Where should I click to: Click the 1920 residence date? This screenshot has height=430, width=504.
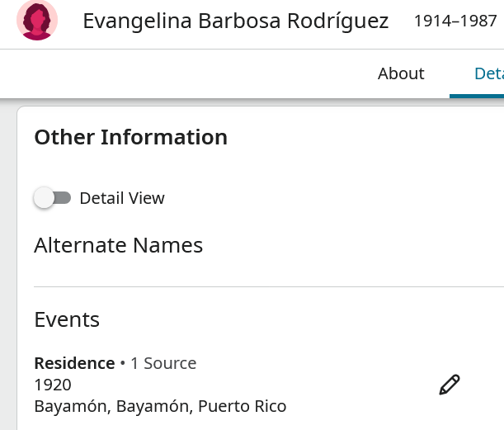point(53,385)
